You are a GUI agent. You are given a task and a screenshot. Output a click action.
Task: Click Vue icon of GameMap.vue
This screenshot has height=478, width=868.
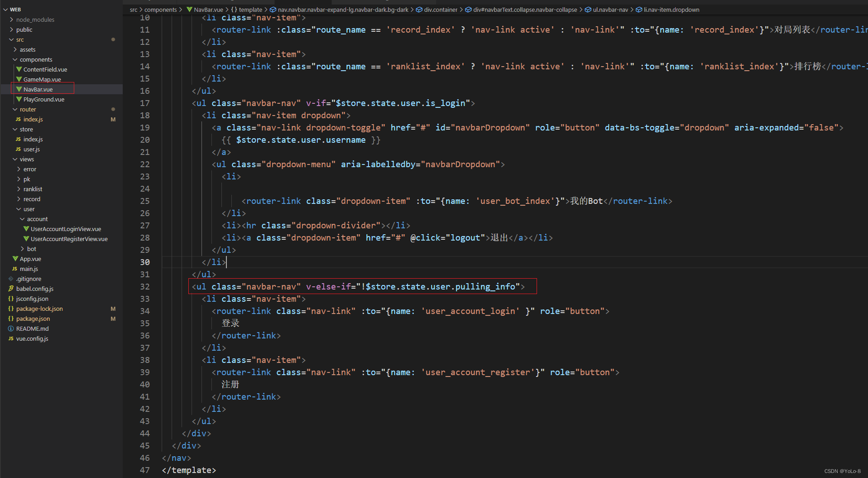[x=19, y=79]
